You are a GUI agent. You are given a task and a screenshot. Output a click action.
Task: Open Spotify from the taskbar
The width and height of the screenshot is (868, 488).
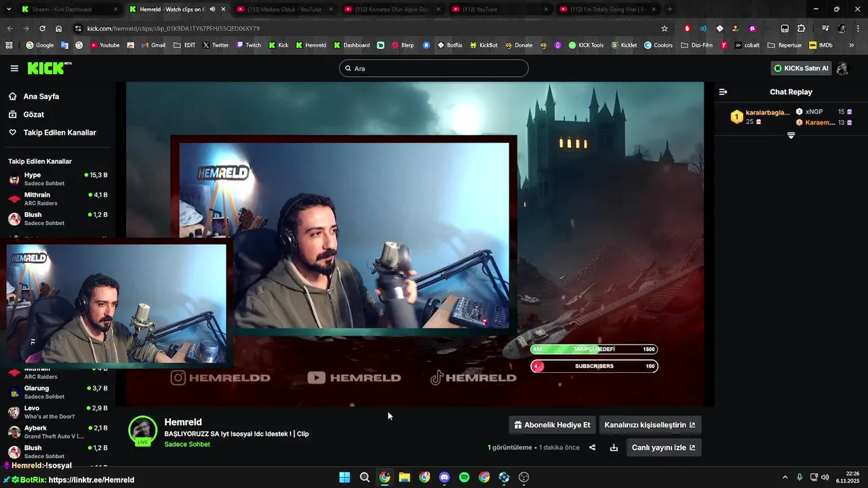click(464, 477)
